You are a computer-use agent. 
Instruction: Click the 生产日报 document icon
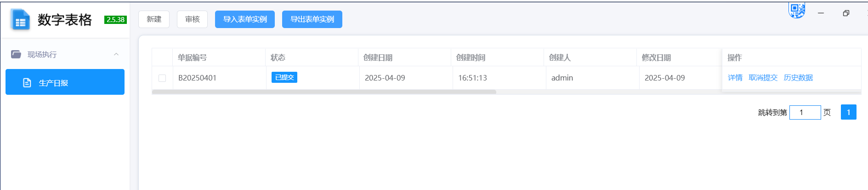tap(27, 82)
